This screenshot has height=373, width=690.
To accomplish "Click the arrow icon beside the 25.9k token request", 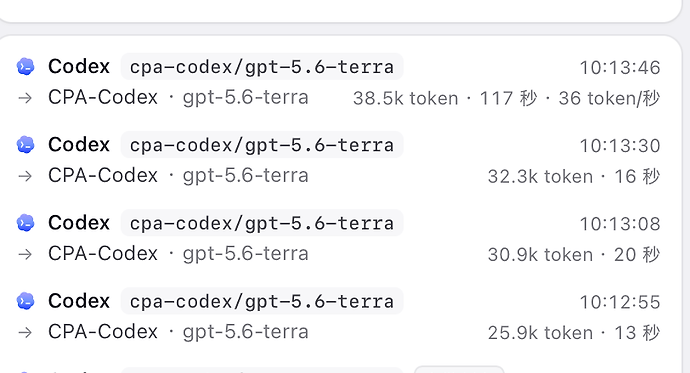I will pyautogui.click(x=25, y=332).
